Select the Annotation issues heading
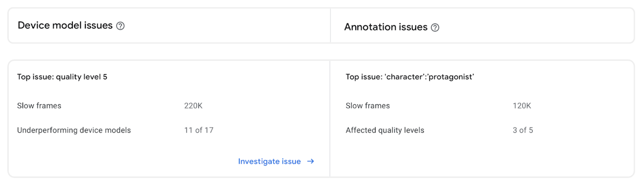The image size is (644, 187). click(x=386, y=27)
